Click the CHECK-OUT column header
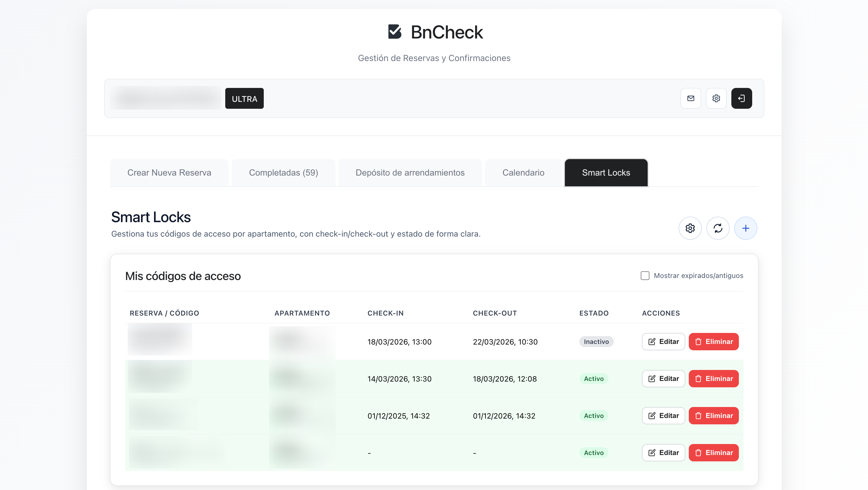The image size is (868, 490). coord(495,313)
